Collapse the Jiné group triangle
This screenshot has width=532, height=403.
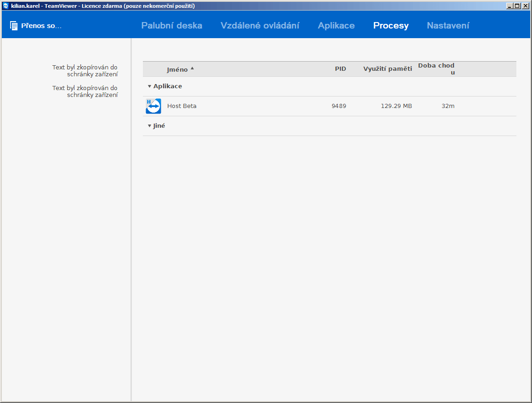pyautogui.click(x=149, y=126)
